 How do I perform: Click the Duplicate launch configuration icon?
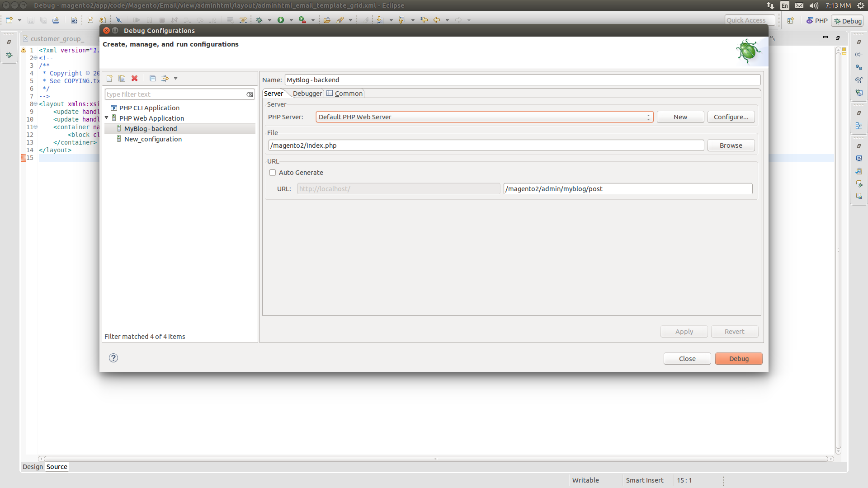click(x=122, y=79)
